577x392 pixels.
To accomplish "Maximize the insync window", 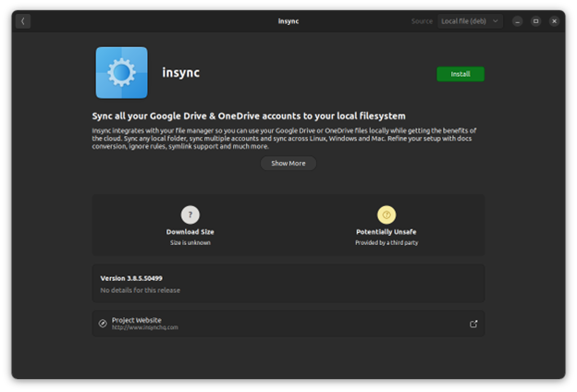I will pyautogui.click(x=535, y=21).
